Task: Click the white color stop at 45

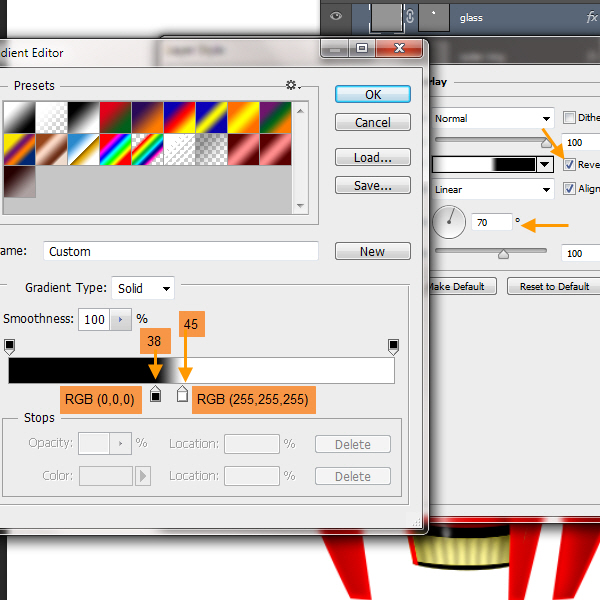Action: 182,394
